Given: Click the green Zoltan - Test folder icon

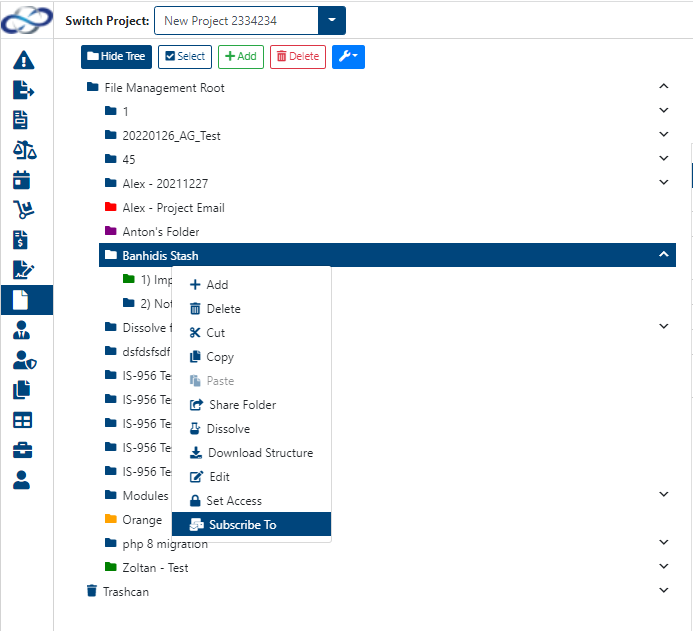Looking at the screenshot, I should [110, 566].
